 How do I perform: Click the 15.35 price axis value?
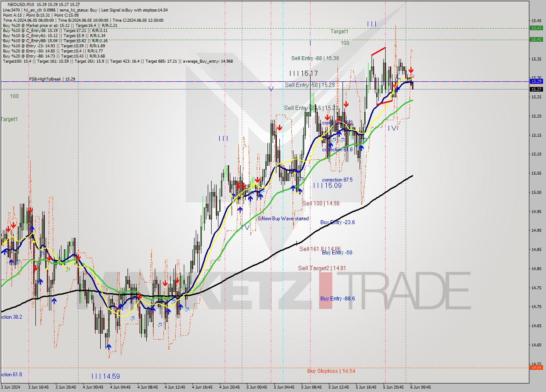[x=536, y=59]
